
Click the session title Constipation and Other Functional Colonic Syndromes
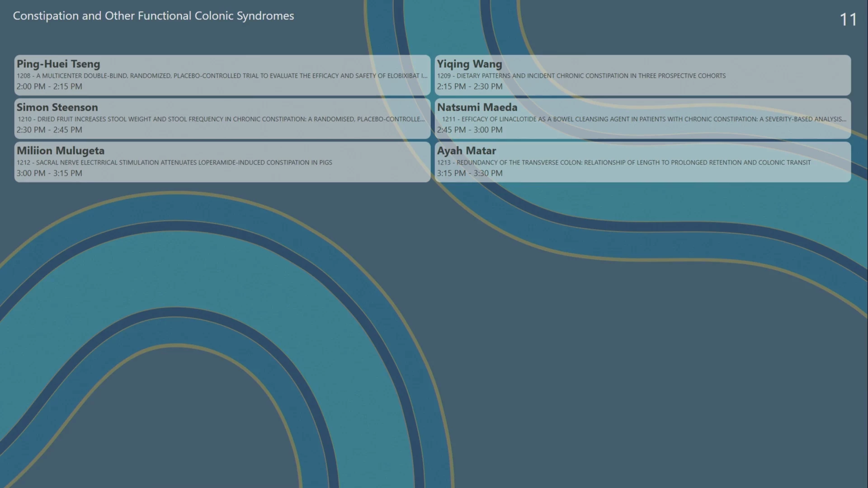(x=153, y=16)
